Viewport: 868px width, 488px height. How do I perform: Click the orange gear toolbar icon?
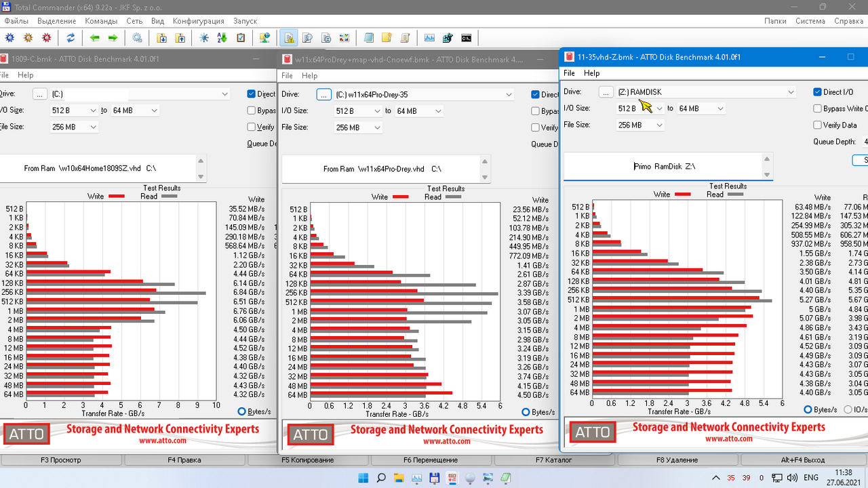click(x=28, y=38)
